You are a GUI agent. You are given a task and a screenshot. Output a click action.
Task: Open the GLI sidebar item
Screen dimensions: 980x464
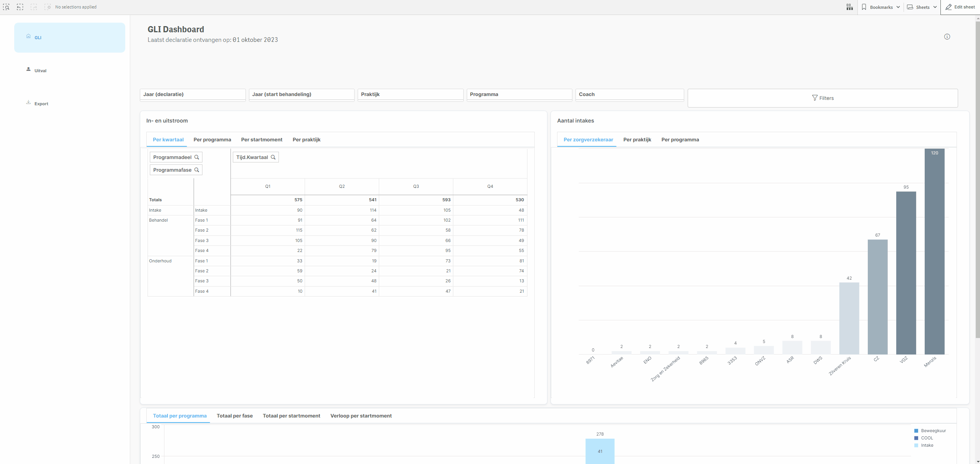pyautogui.click(x=70, y=37)
